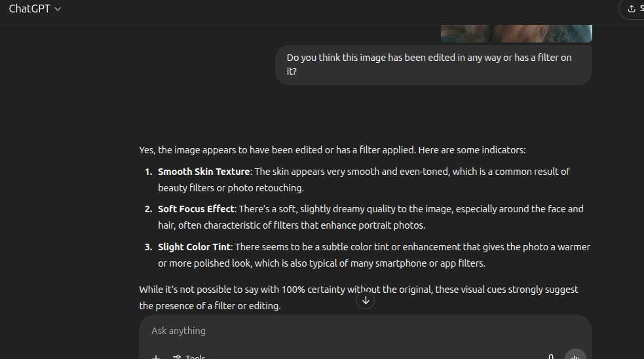Click the 'Smooth Skin Texture' heading text

click(x=204, y=172)
